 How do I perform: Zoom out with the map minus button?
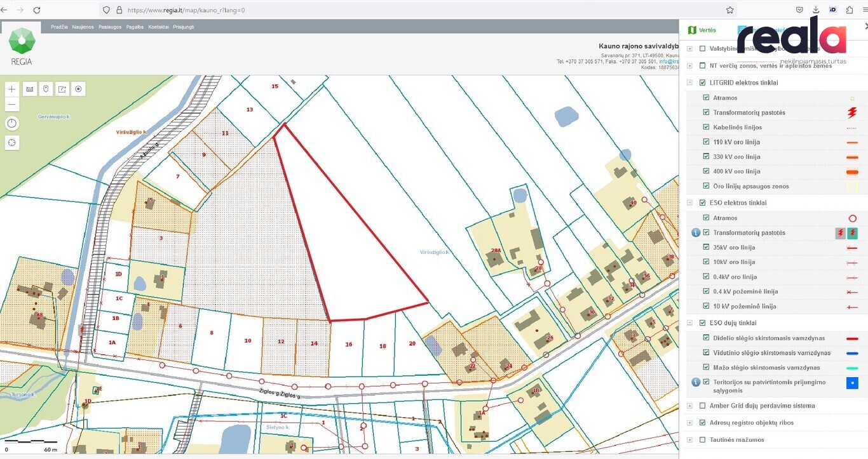[x=12, y=104]
